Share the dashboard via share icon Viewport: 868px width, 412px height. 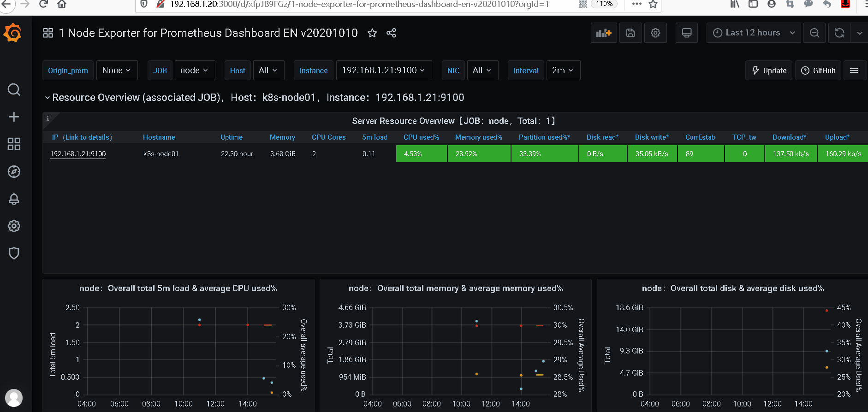391,33
